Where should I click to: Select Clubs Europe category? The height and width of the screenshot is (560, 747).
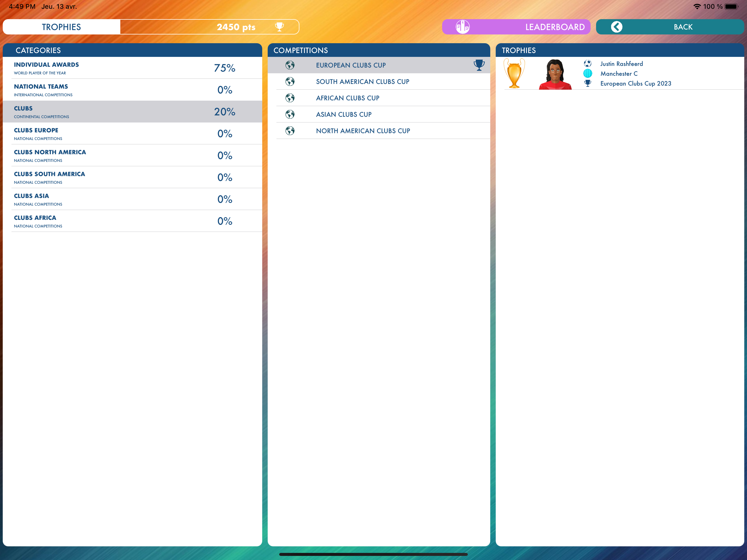click(x=132, y=133)
